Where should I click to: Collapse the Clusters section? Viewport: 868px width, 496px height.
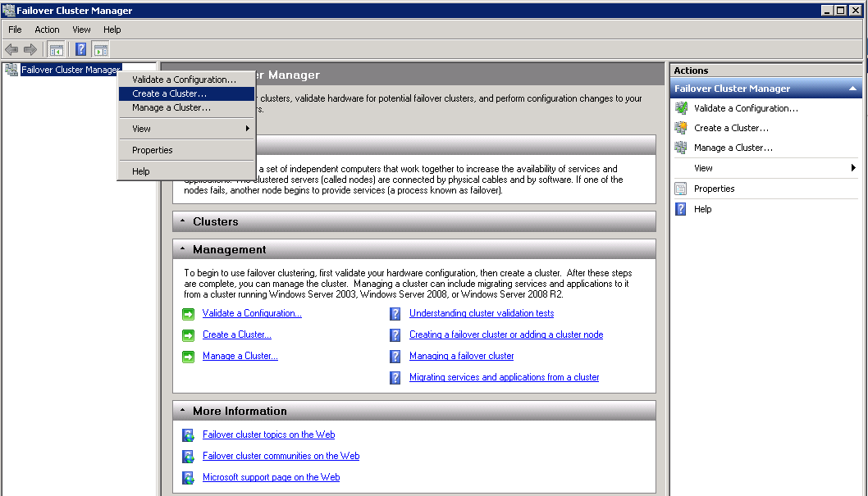point(180,222)
